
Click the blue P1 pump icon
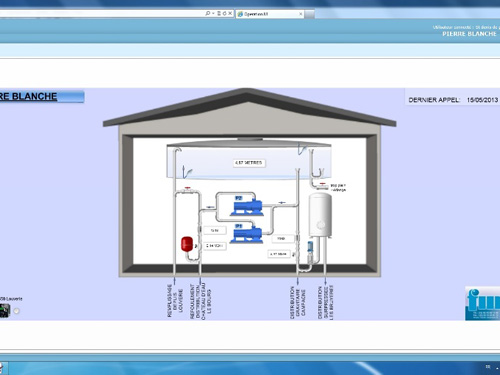[247, 234]
